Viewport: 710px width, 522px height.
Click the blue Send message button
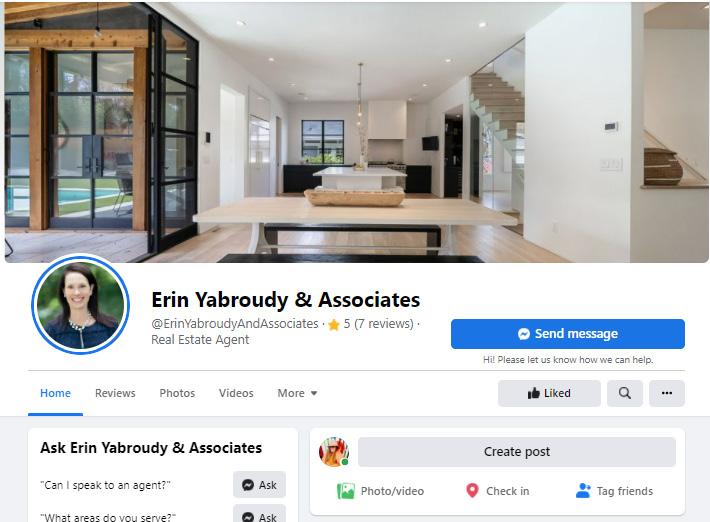568,334
